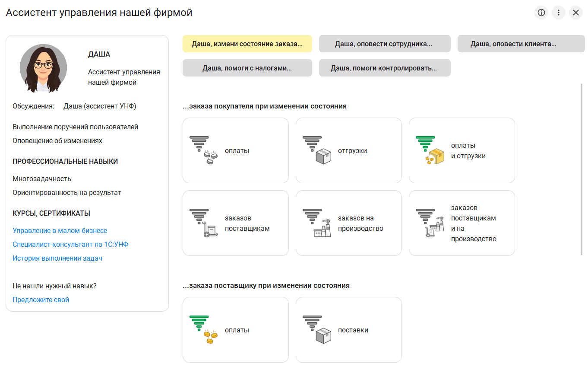Click the production orders factory icon
Image resolution: width=588 pixels, height=370 pixels.
point(316,223)
